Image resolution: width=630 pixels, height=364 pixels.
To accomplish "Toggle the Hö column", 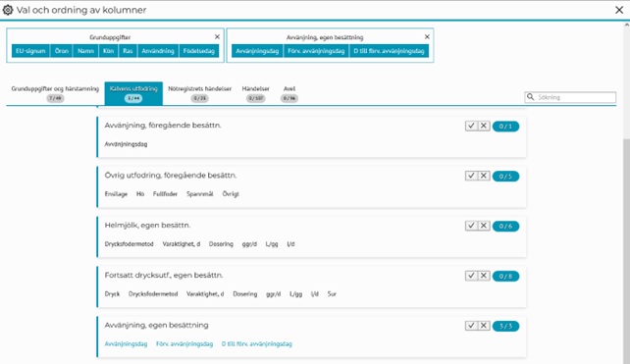I will pyautogui.click(x=139, y=194).
